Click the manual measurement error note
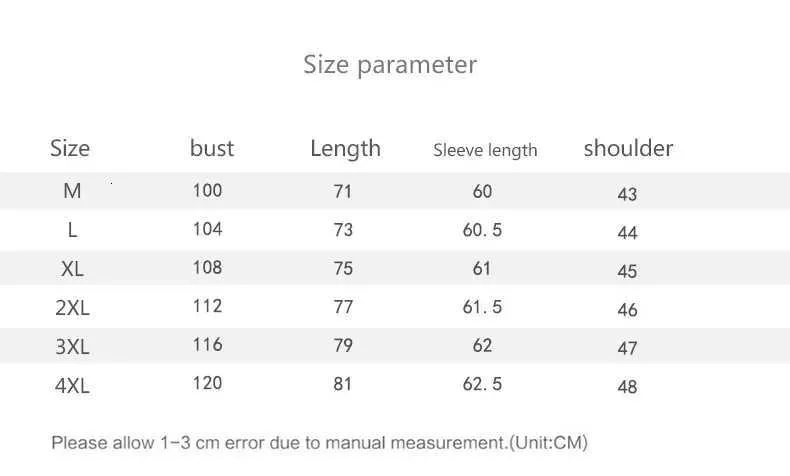The width and height of the screenshot is (790, 476). coord(319,442)
